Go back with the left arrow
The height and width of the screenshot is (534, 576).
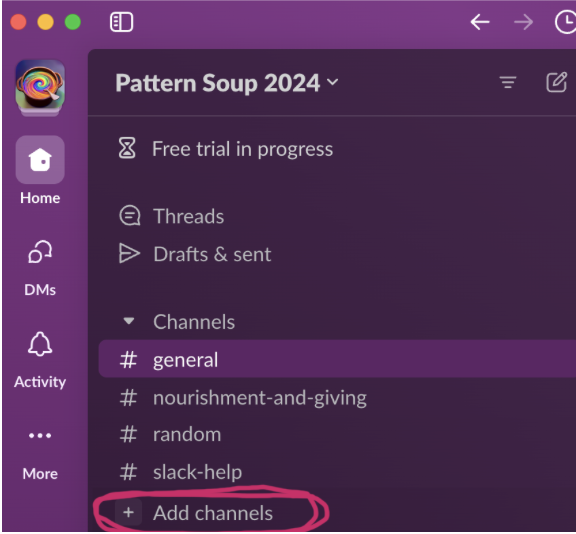(480, 22)
